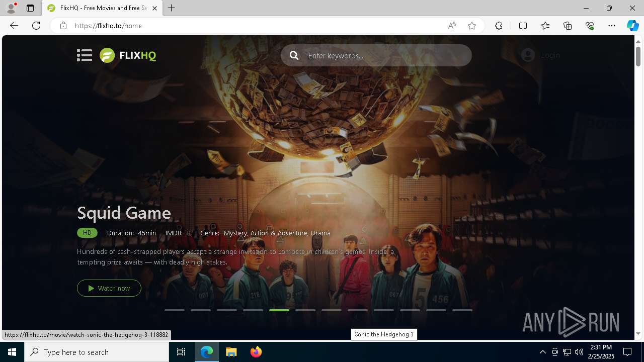Open the Favorites list
644x362 pixels.
click(x=545, y=26)
